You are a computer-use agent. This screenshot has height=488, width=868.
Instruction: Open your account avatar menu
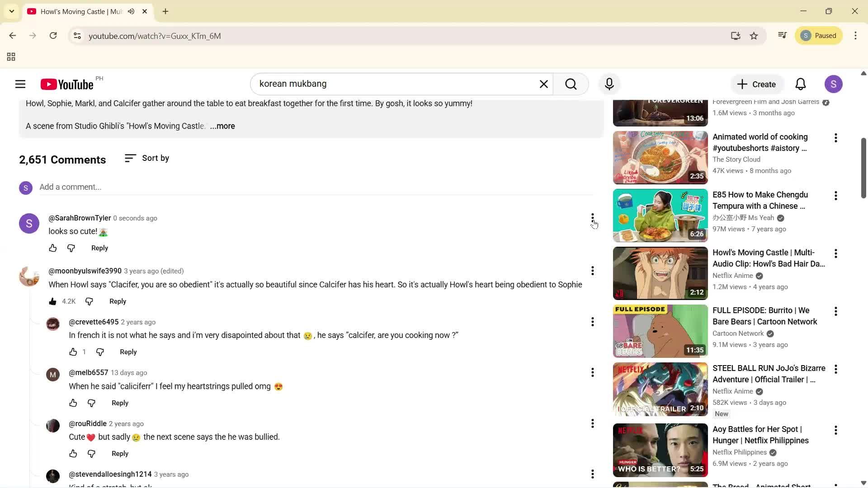point(834,84)
